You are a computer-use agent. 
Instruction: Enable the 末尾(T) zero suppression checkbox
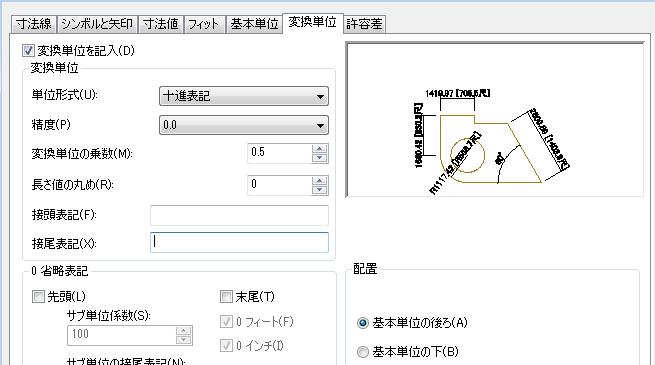pos(226,297)
